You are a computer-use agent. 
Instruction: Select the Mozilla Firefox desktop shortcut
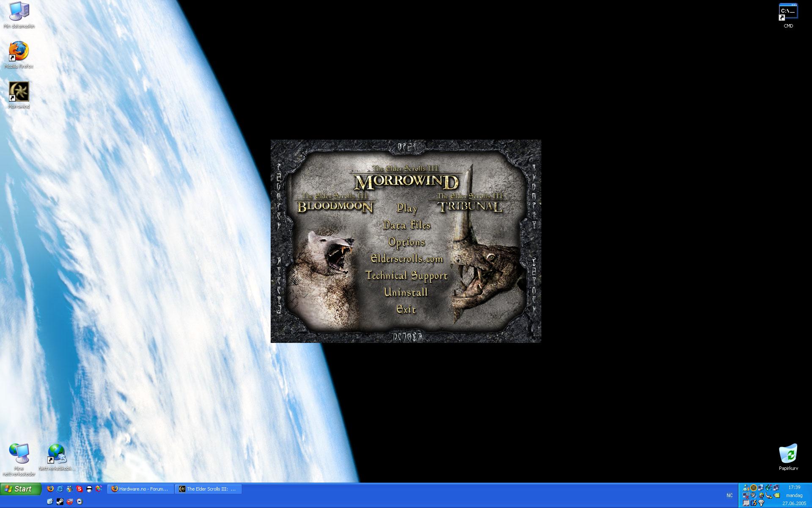tap(19, 55)
